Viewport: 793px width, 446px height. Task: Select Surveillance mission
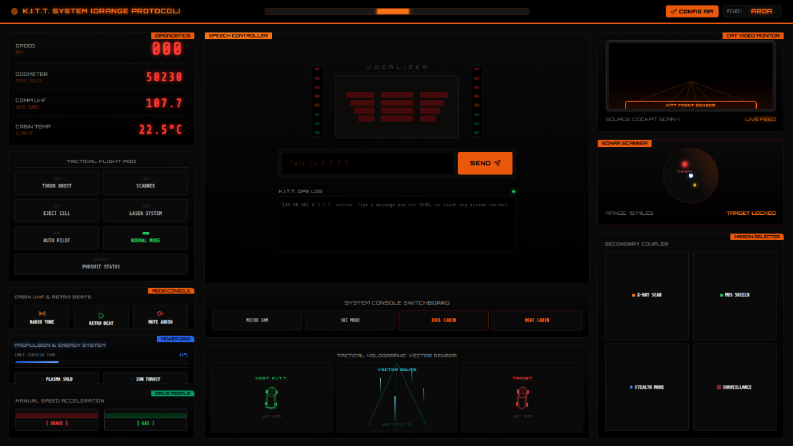point(734,387)
